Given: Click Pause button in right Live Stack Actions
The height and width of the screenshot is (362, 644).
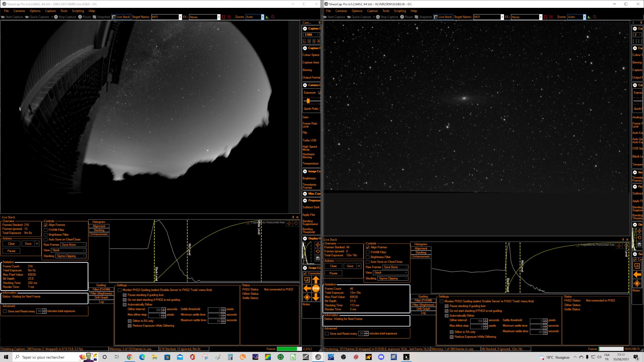Looking at the screenshot, I should point(333,273).
